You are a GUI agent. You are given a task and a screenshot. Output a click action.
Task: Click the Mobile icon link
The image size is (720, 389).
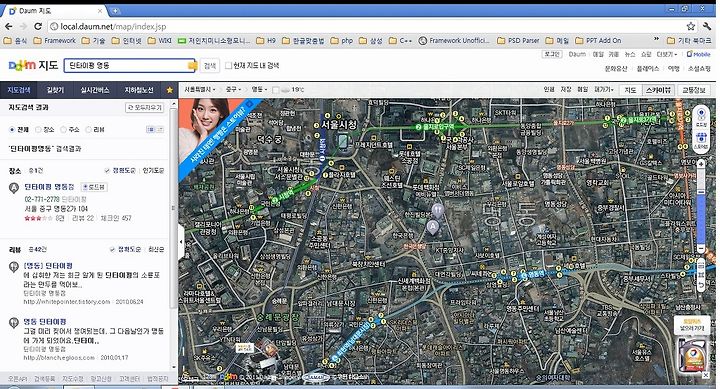click(698, 54)
